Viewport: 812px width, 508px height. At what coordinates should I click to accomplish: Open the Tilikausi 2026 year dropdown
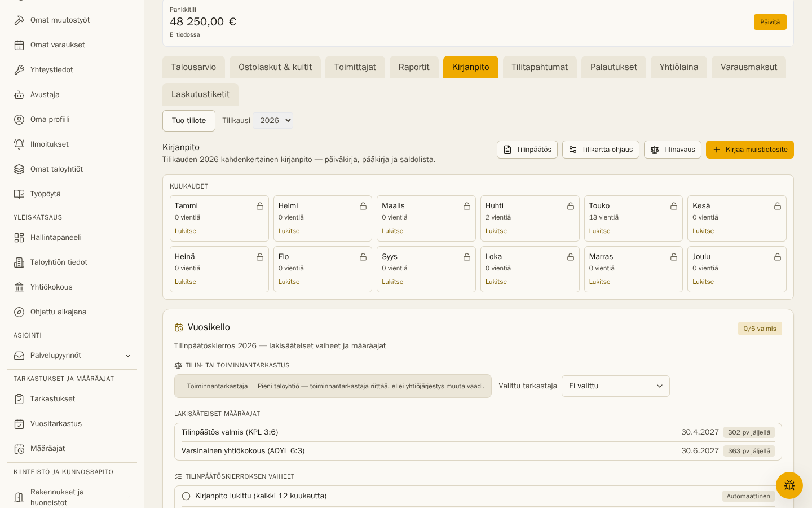pos(273,120)
